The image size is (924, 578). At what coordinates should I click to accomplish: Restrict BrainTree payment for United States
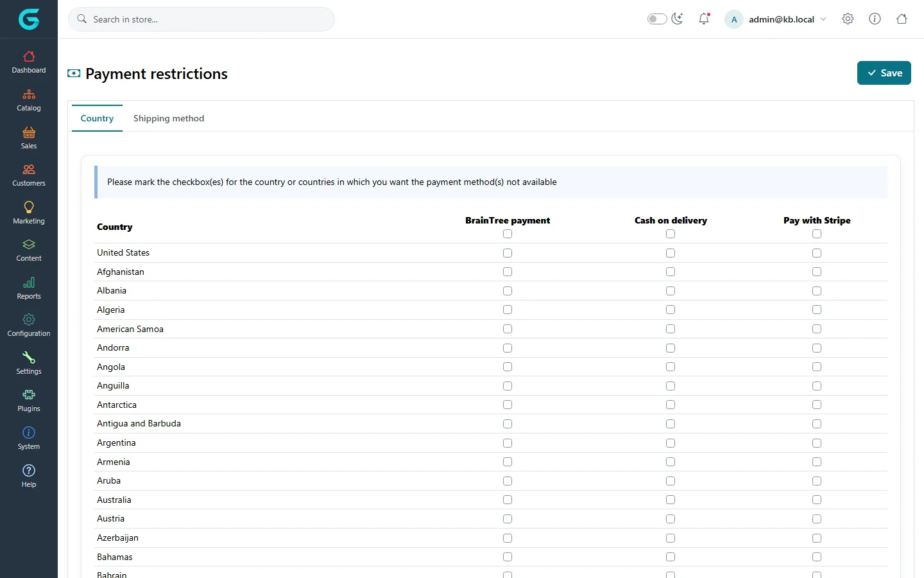[508, 253]
